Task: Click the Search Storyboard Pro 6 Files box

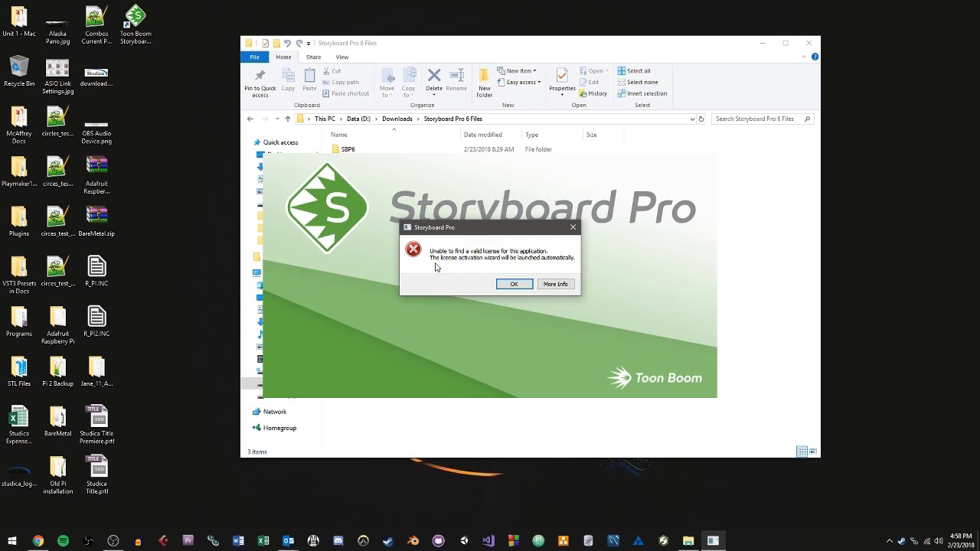Action: (763, 119)
